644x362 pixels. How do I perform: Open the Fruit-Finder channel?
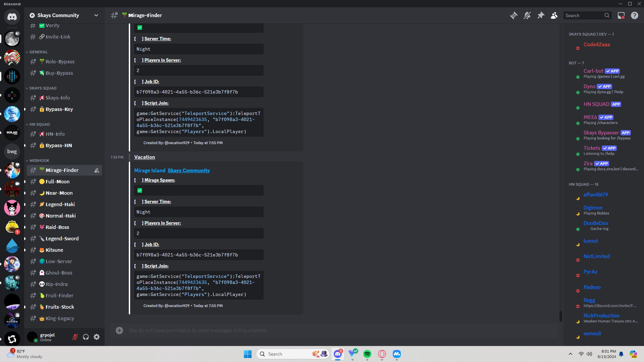(x=64, y=296)
